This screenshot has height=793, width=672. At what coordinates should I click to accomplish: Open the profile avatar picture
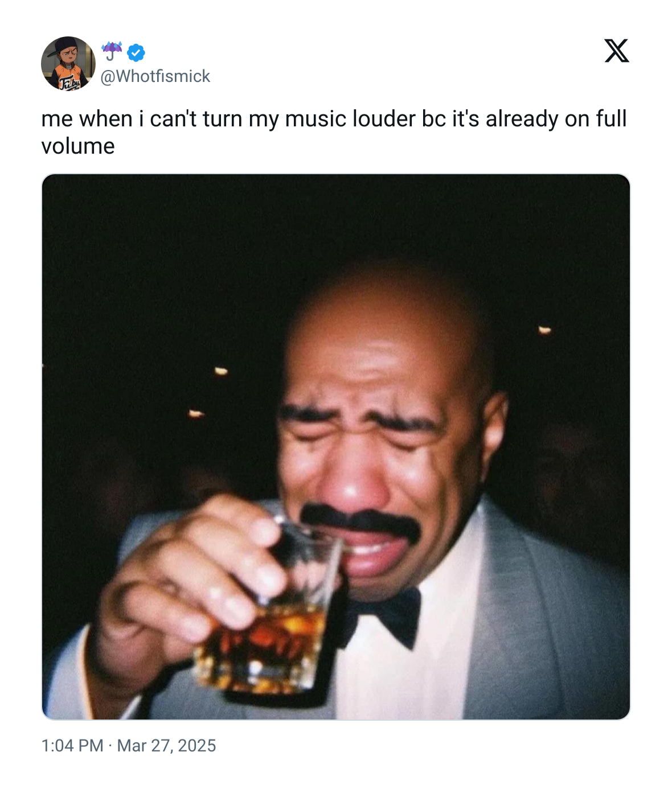point(68,63)
